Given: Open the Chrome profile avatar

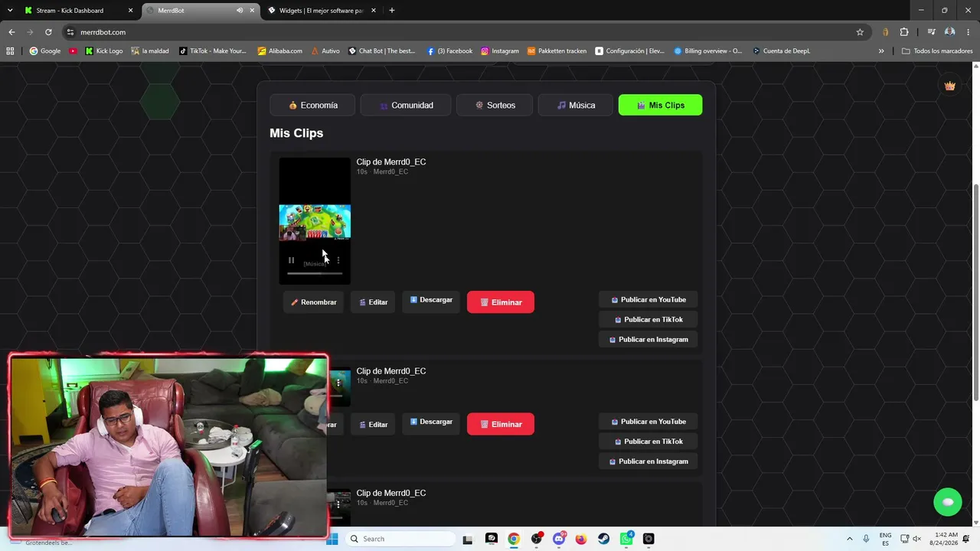Looking at the screenshot, I should click(949, 32).
